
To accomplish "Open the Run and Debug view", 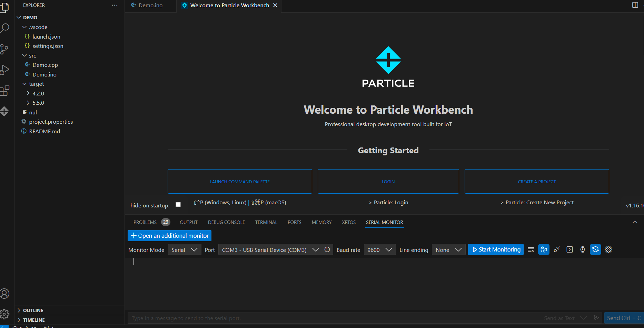I will click(5, 69).
